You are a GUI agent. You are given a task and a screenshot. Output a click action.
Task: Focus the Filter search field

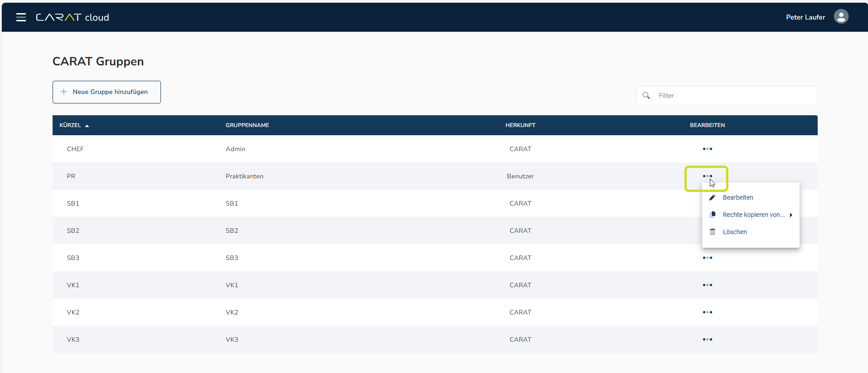point(727,96)
